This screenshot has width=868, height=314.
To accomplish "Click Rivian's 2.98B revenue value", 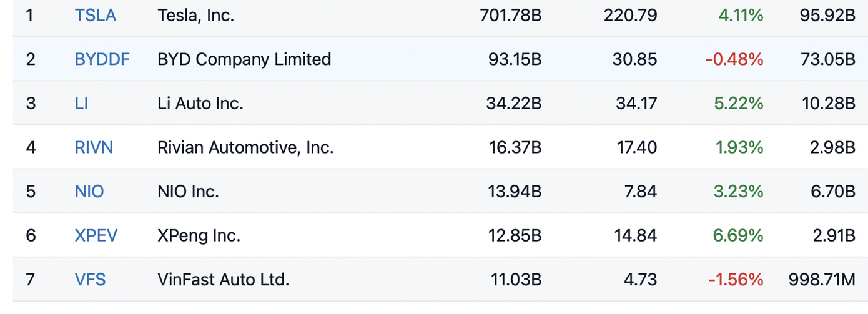I will [x=833, y=147].
